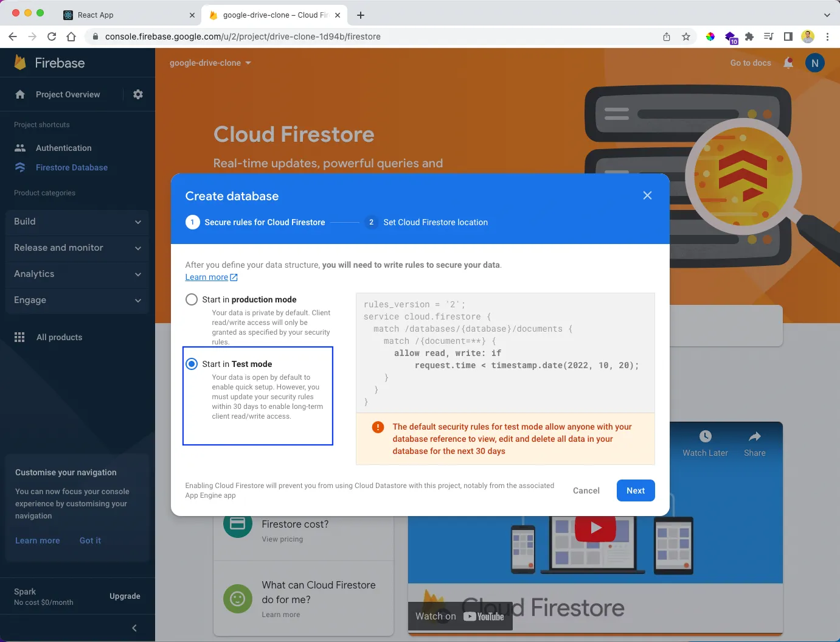This screenshot has width=840, height=642.
Task: Click Learn more under What can Firestore do
Action: [281, 615]
